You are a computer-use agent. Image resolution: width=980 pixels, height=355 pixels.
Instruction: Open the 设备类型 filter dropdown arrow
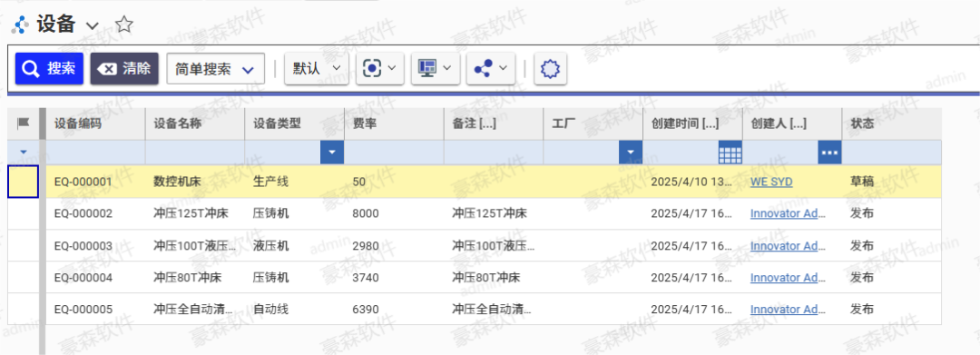click(x=332, y=152)
